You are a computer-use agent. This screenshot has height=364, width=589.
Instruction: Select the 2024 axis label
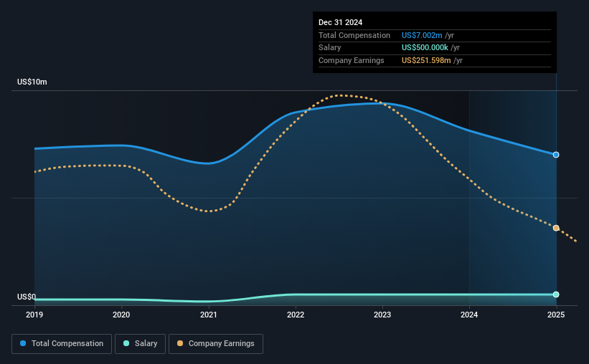click(469, 315)
